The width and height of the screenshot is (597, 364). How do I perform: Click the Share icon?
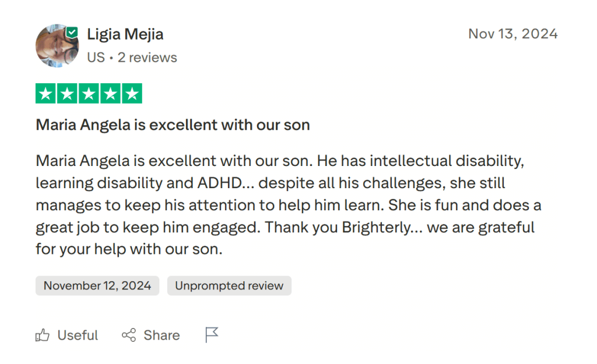(x=129, y=335)
